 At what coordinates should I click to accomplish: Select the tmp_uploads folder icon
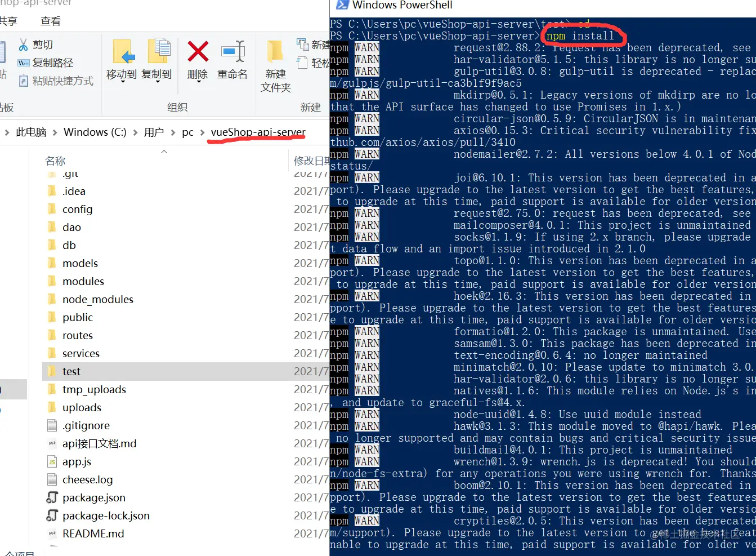(x=52, y=389)
